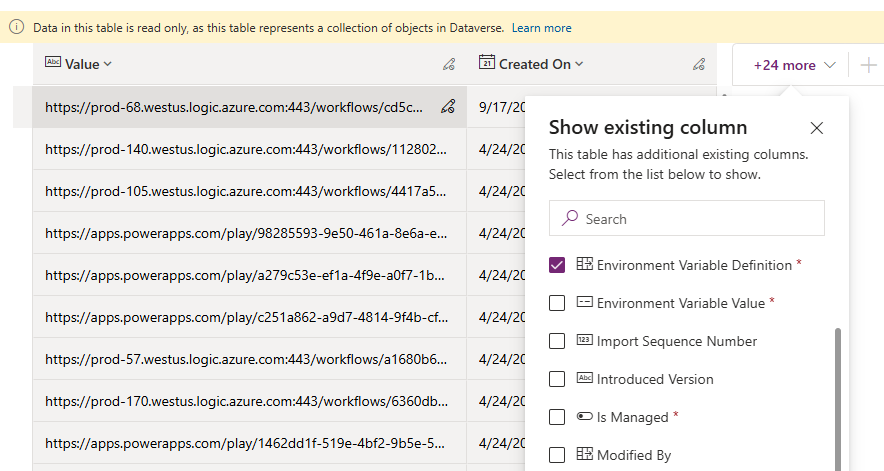Viewport: 884px width, 471px height.
Task: Uncheck Environment Variable Definition checkbox
Action: pos(557,265)
